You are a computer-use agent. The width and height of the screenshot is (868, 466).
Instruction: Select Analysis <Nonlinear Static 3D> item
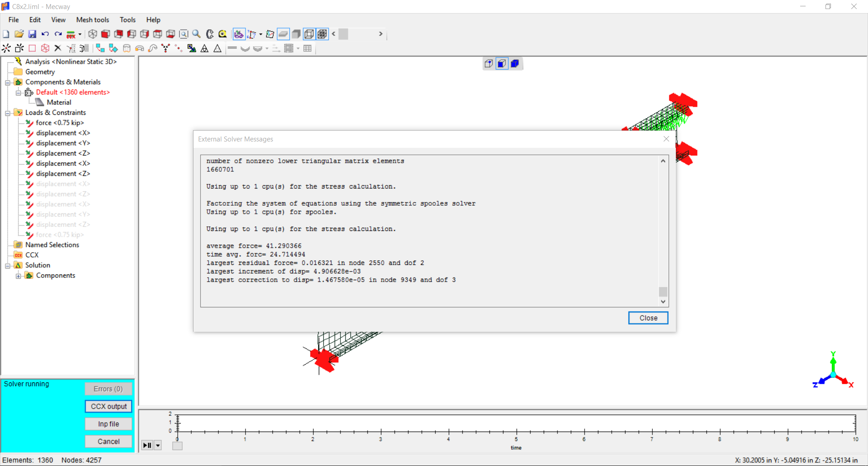click(71, 61)
